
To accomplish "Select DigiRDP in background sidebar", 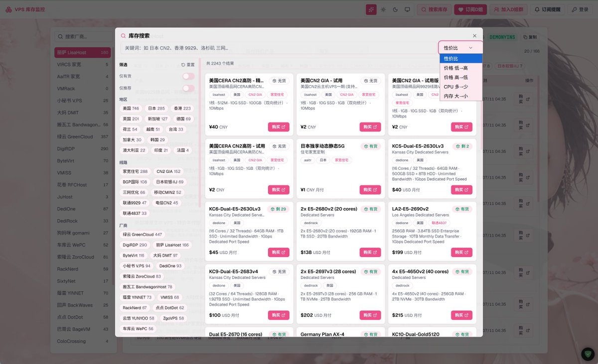I will [83, 148].
